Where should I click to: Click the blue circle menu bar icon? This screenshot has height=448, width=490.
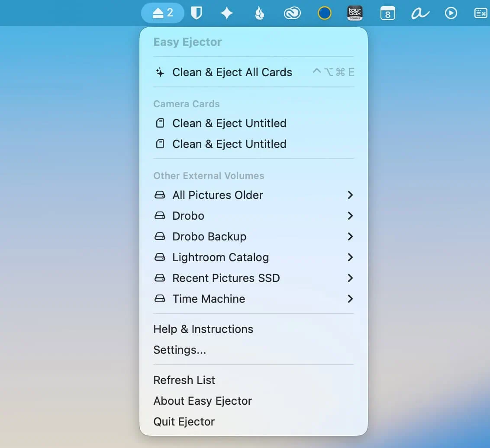[x=324, y=13]
